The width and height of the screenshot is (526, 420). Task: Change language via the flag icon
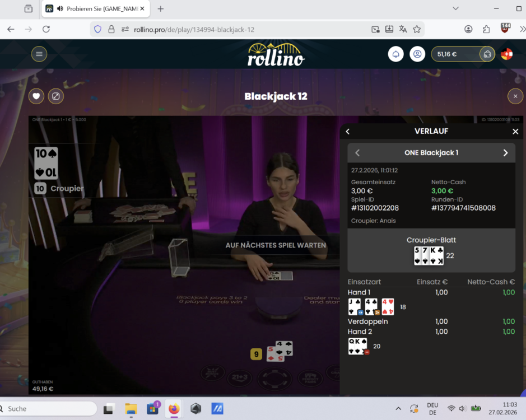506,54
